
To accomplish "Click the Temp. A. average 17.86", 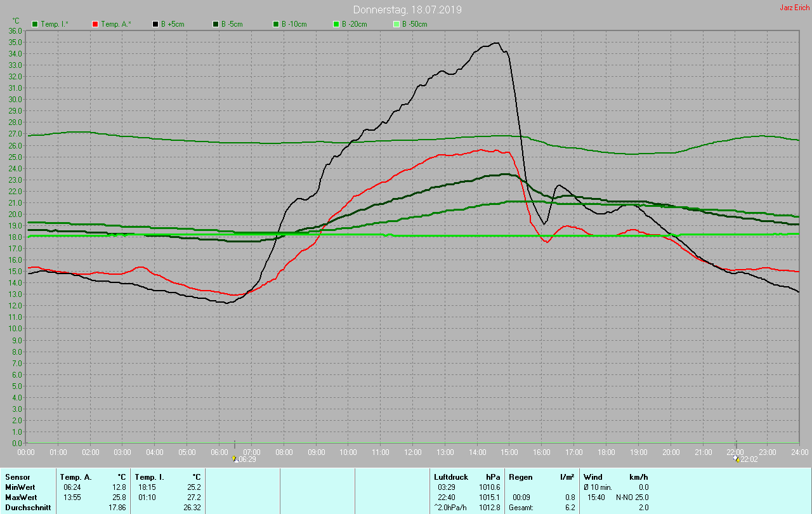I will (x=117, y=507).
